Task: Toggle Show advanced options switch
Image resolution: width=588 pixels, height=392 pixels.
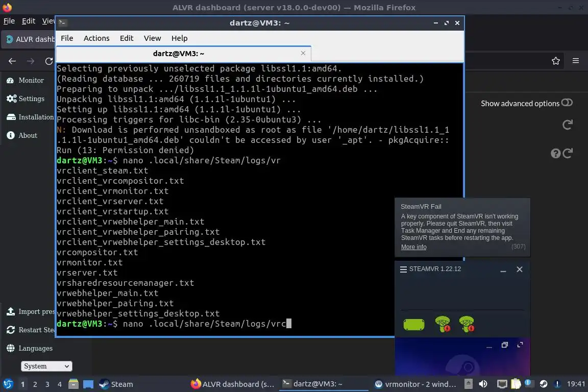Action: (567, 103)
